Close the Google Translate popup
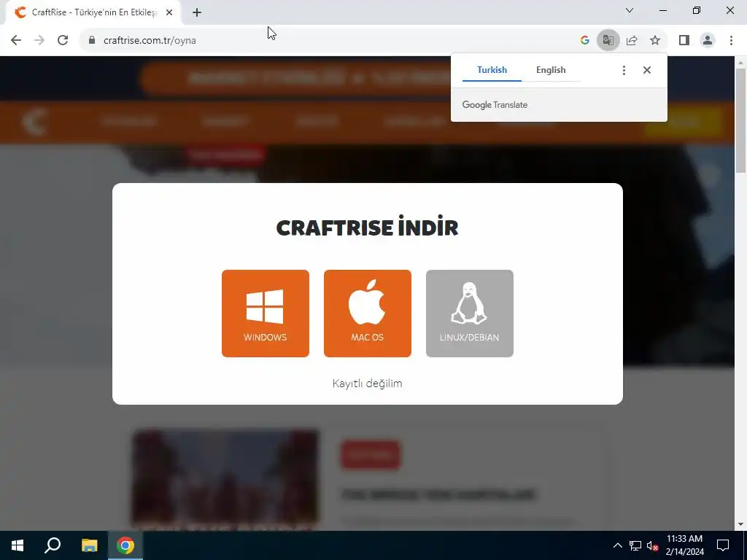The image size is (747, 560). click(x=646, y=70)
